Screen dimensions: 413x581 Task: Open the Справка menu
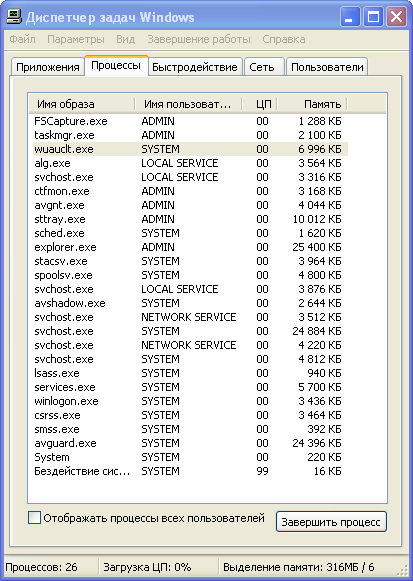(x=284, y=39)
